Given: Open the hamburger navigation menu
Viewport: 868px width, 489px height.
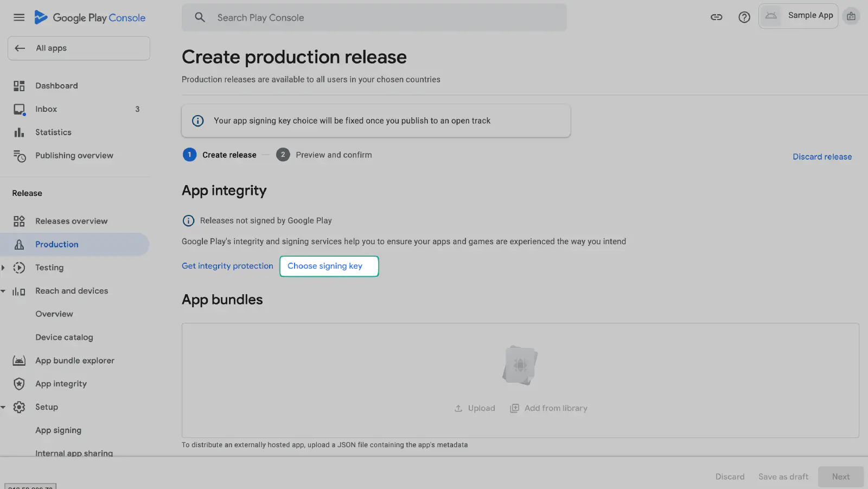Looking at the screenshot, I should point(19,17).
